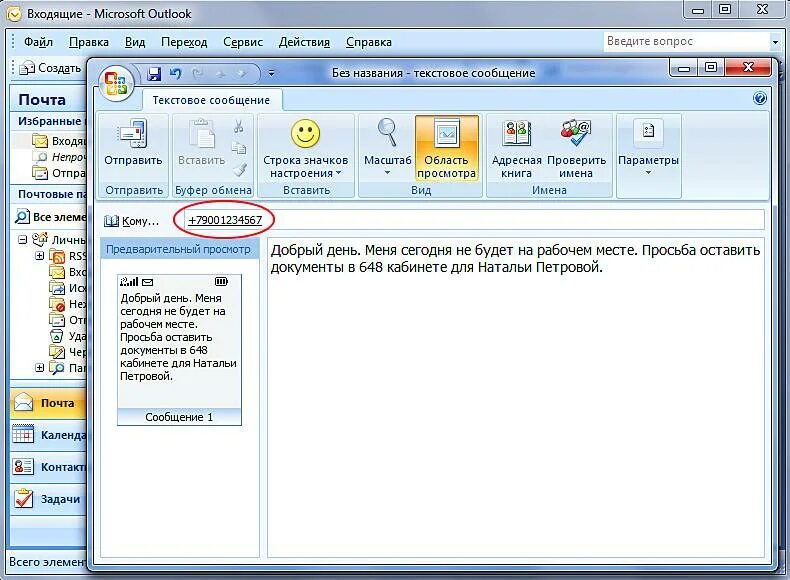Screen dimensions: 790x580
Task: Select Отправленные folder in Outlook favorites
Action: click(59, 173)
